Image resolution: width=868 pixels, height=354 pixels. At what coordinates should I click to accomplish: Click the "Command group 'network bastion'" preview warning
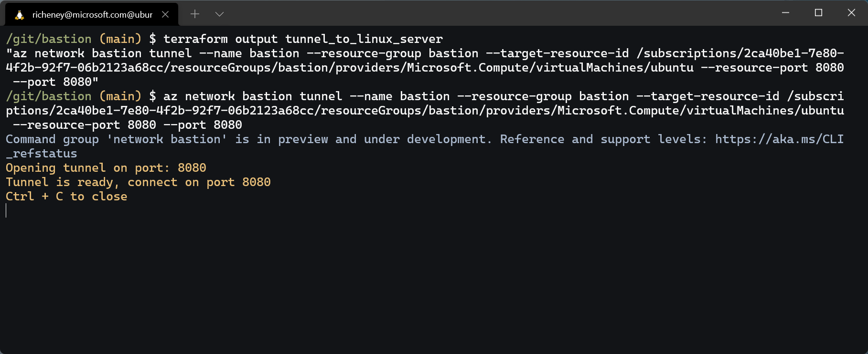pos(117,139)
